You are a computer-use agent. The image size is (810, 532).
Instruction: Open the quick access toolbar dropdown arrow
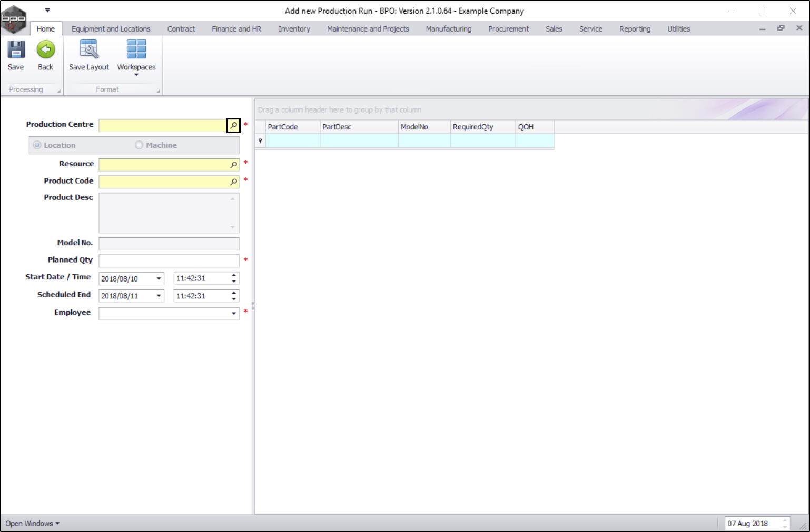point(47,10)
